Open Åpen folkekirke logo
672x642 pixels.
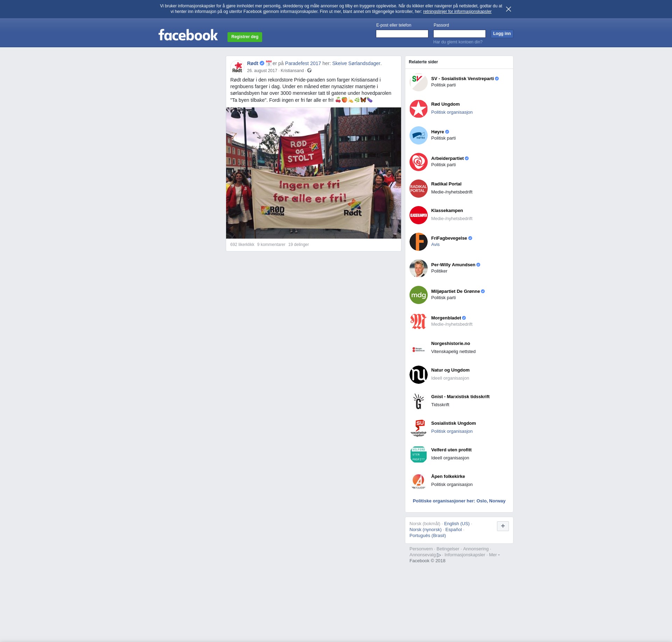tap(419, 481)
